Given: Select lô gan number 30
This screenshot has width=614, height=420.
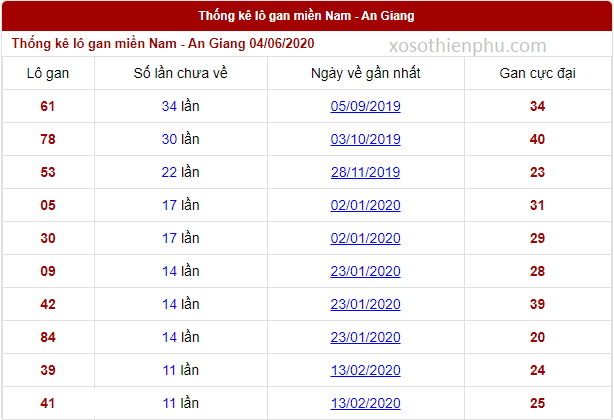Looking at the screenshot, I should click(x=47, y=238).
